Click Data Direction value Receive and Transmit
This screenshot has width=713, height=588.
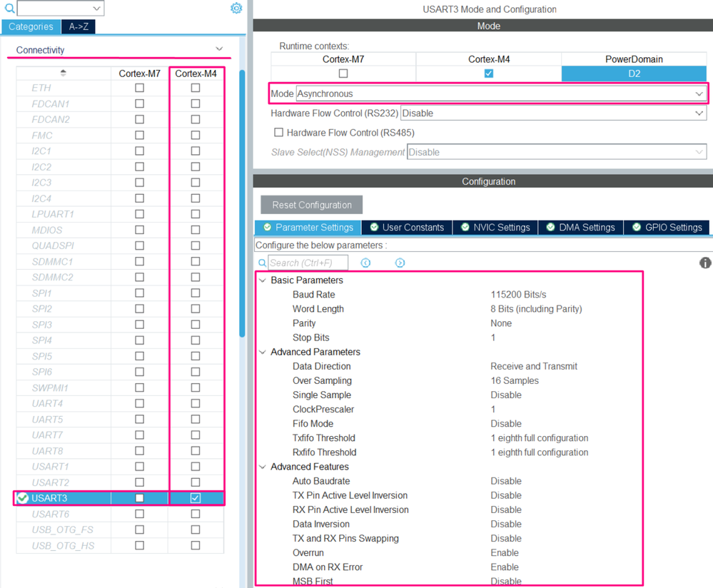tap(534, 366)
